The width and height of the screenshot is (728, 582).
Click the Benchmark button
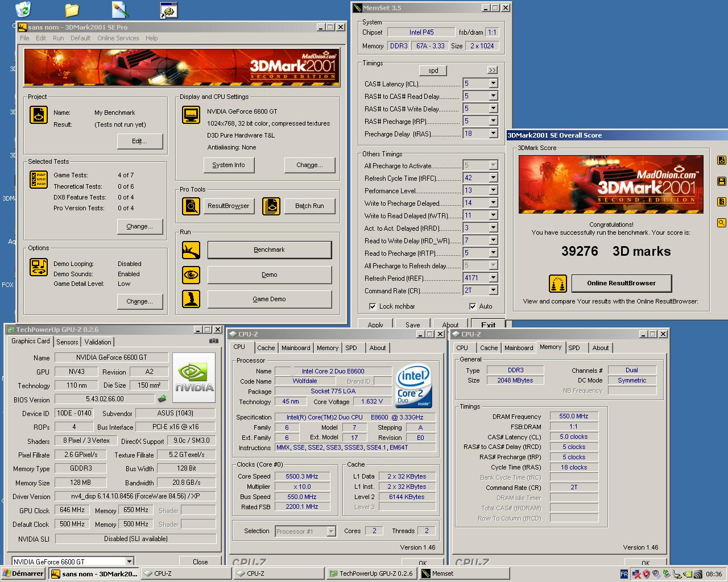coord(270,250)
